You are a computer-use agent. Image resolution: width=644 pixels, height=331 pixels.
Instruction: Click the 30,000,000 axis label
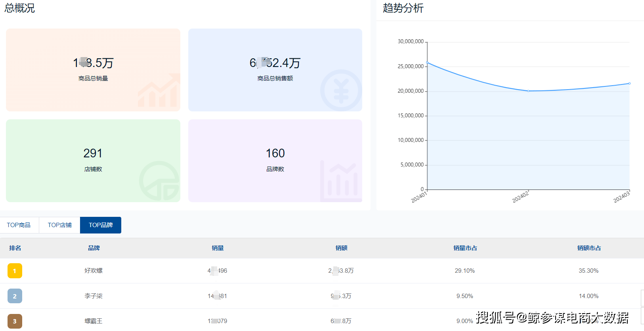tap(411, 42)
